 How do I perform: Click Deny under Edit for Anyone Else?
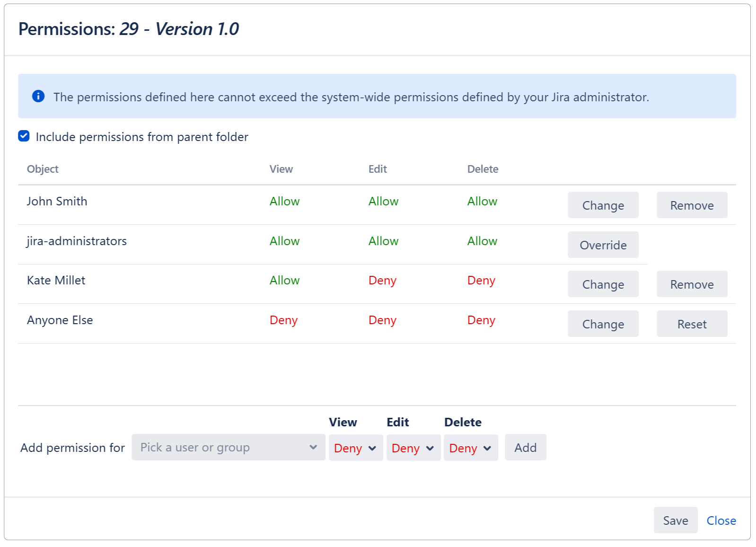[383, 320]
